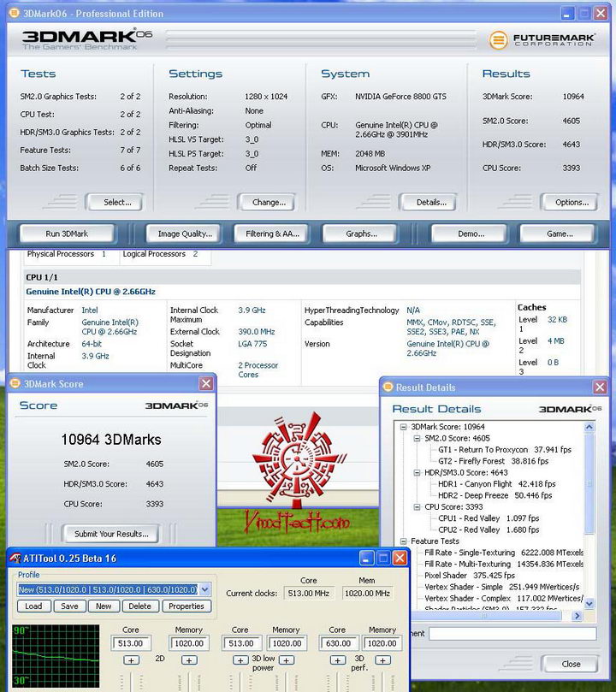Close the ATITool window
Image resolution: width=616 pixels, height=692 pixels.
click(x=400, y=559)
